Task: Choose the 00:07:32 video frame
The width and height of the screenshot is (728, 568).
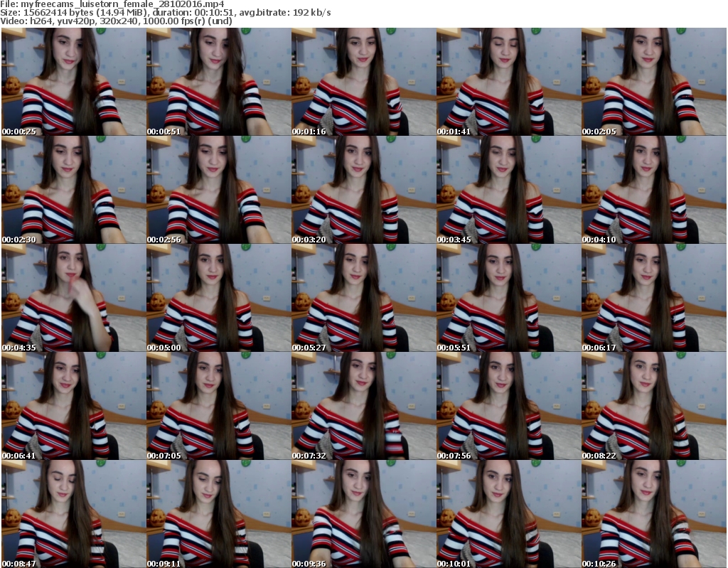Action: tap(363, 406)
